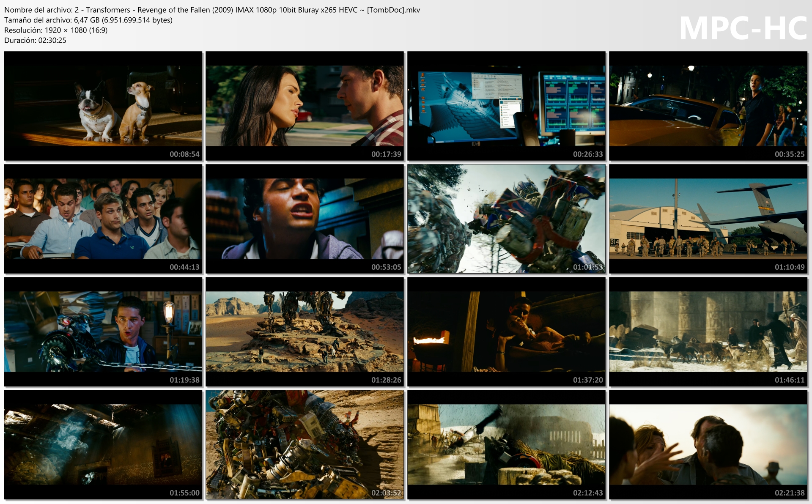Click the file name line 'Nombre del archivo'
Image resolution: width=812 pixels, height=504 pixels.
click(x=212, y=10)
